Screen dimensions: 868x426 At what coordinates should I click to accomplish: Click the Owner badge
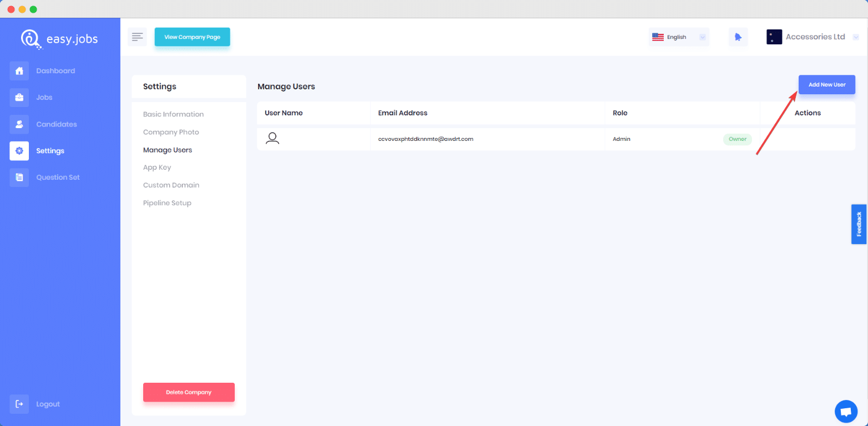(738, 139)
